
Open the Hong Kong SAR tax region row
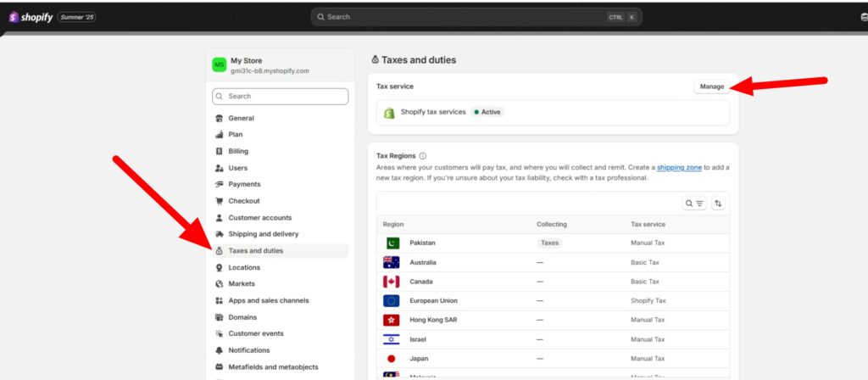coord(553,320)
